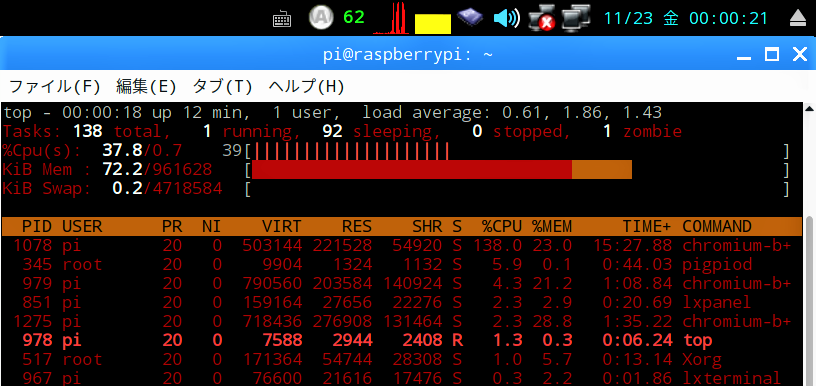Click the chromium-b+ row with PID 1078
816x386 pixels.
(x=401, y=245)
